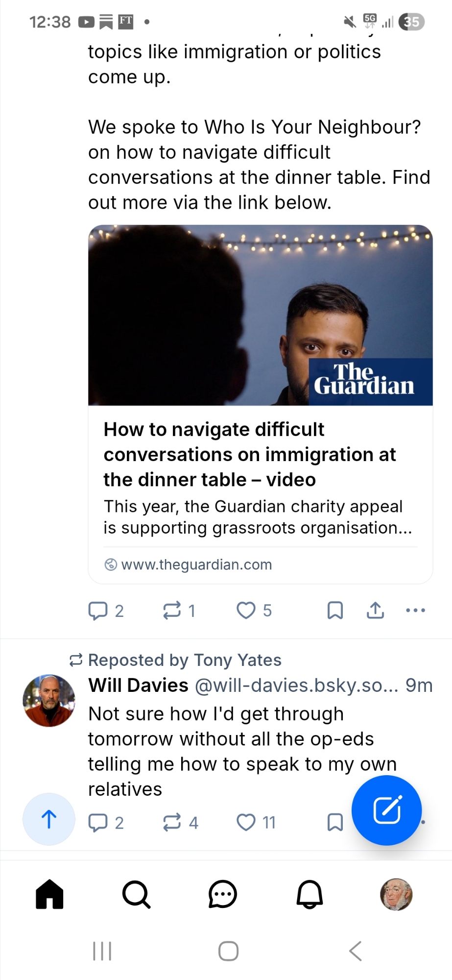The width and height of the screenshot is (452, 980).
Task: Share the Guardian video post
Action: point(375,611)
